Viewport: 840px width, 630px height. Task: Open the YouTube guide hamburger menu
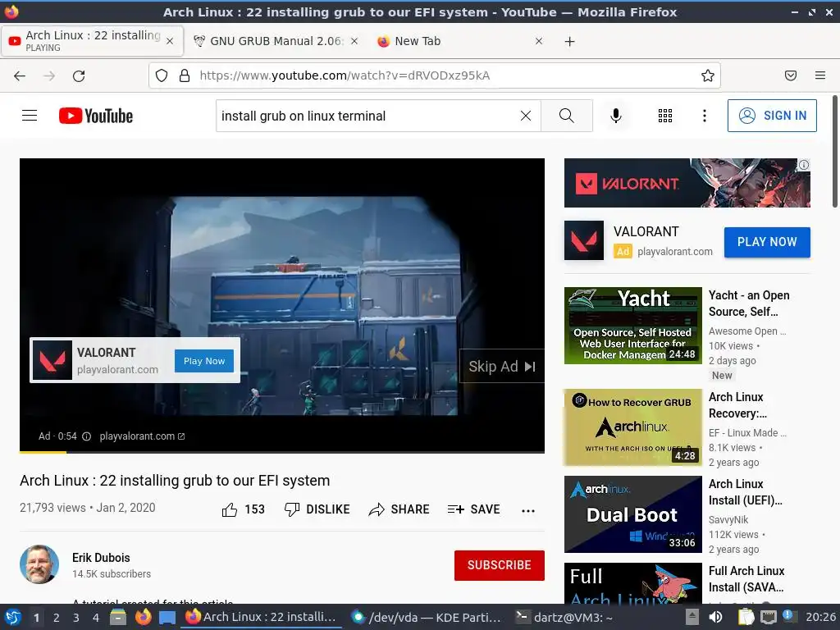coord(30,116)
